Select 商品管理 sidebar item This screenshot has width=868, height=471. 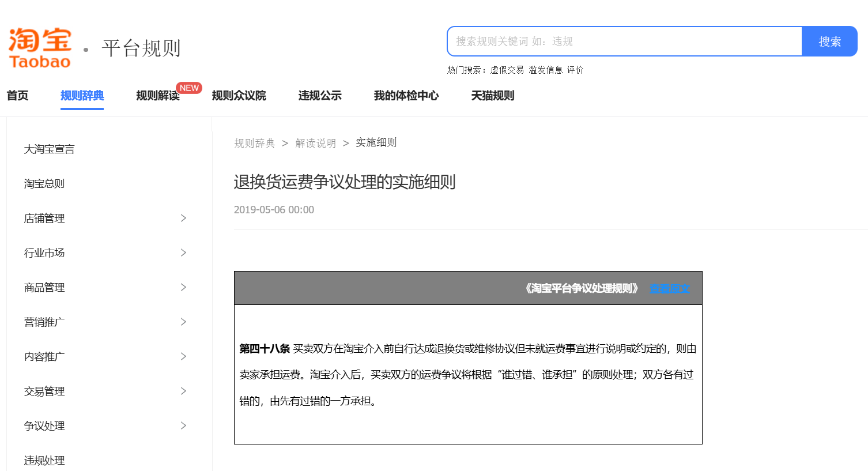pyautogui.click(x=44, y=288)
